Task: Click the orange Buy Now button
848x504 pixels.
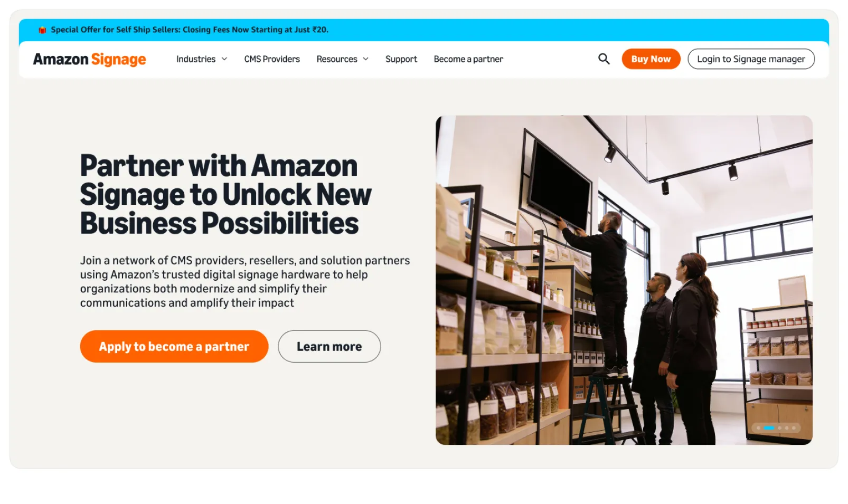Action: [x=651, y=59]
